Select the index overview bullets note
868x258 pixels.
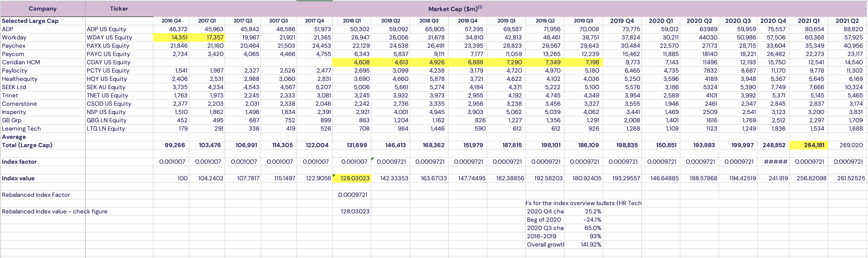(584, 203)
